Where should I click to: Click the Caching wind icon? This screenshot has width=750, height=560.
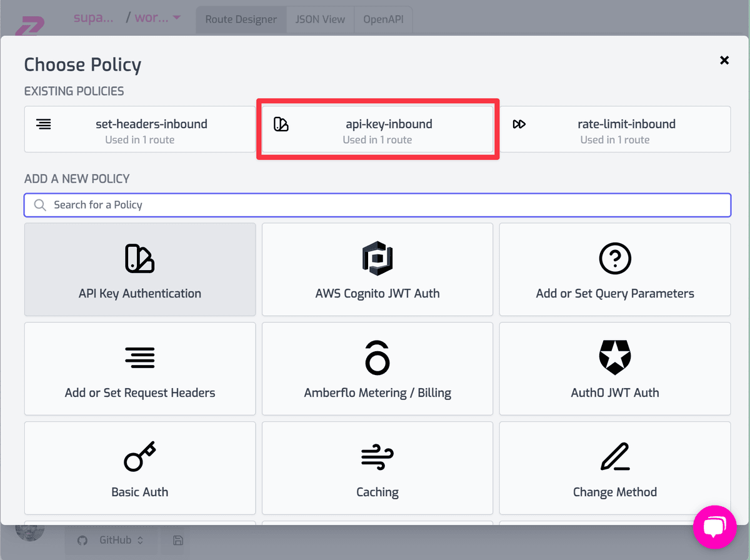[377, 457]
